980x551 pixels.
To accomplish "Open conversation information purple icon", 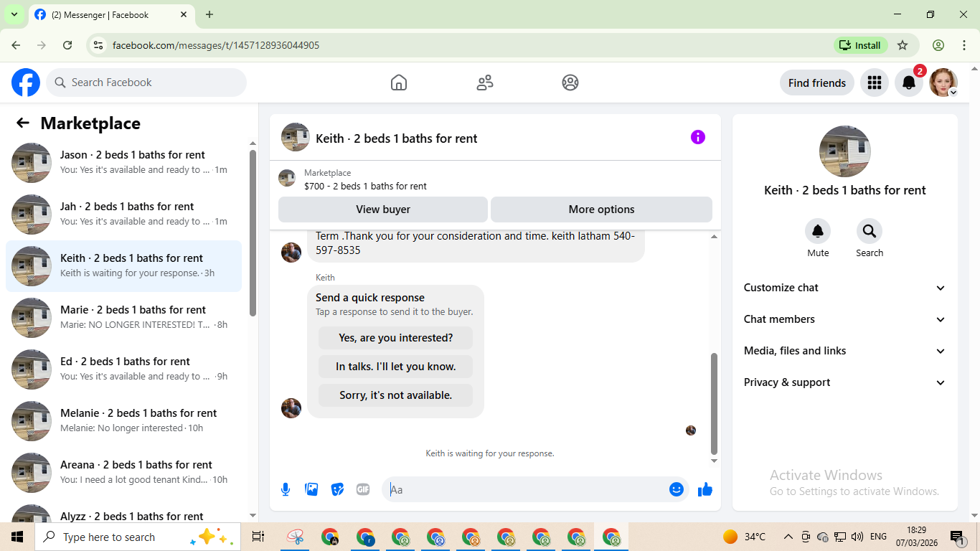I will [698, 137].
